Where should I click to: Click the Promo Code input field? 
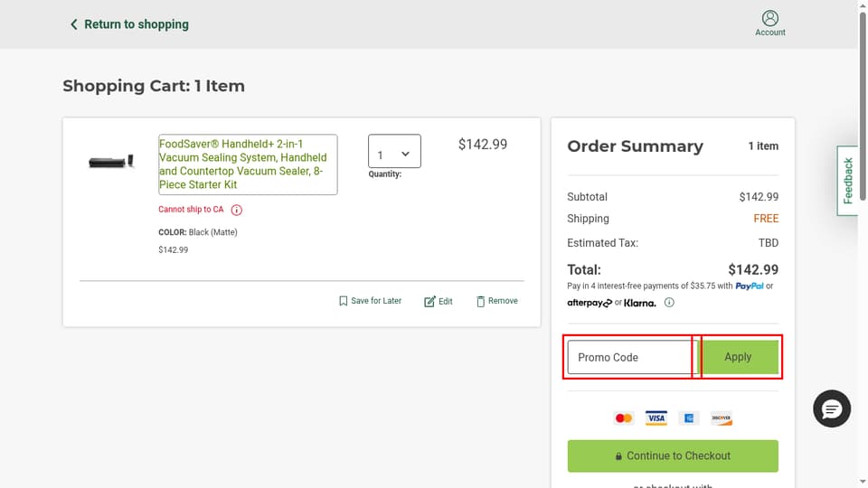631,358
